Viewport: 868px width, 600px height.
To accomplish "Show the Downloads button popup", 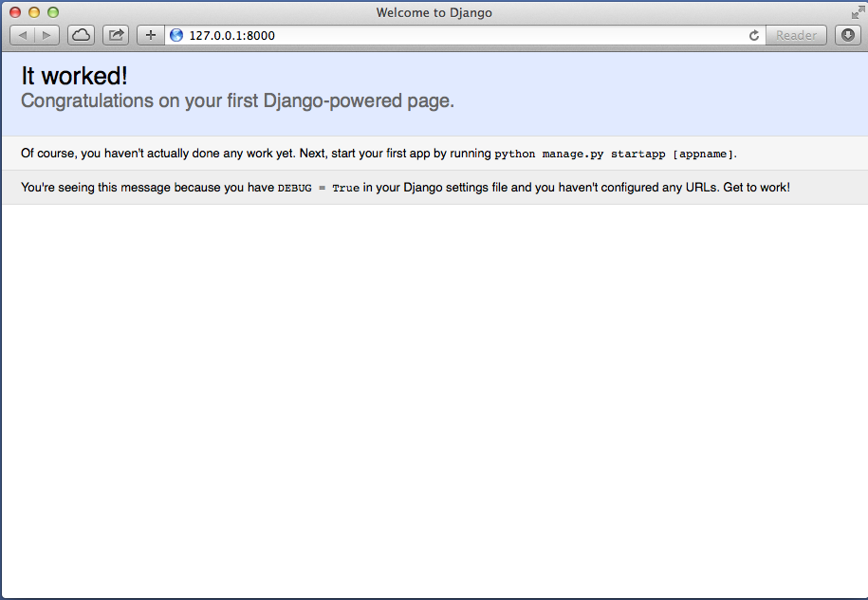I will pyautogui.click(x=847, y=35).
